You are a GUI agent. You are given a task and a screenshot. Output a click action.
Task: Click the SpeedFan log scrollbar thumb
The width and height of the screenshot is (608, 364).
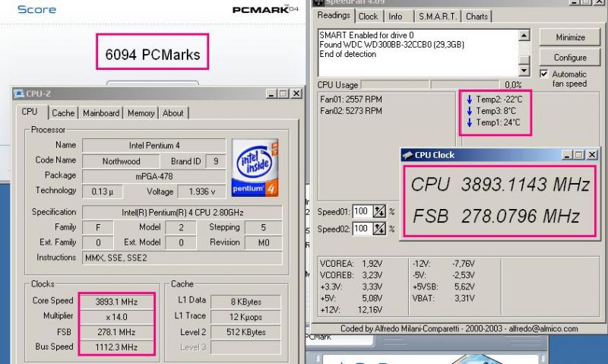click(x=524, y=60)
